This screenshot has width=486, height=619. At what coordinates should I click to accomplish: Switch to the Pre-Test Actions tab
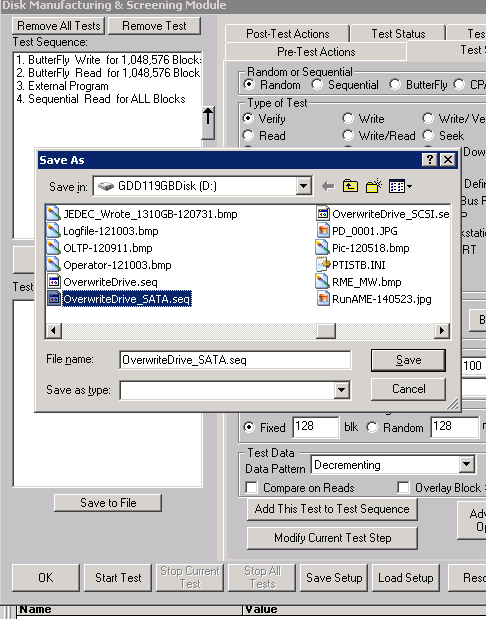pyautogui.click(x=316, y=52)
